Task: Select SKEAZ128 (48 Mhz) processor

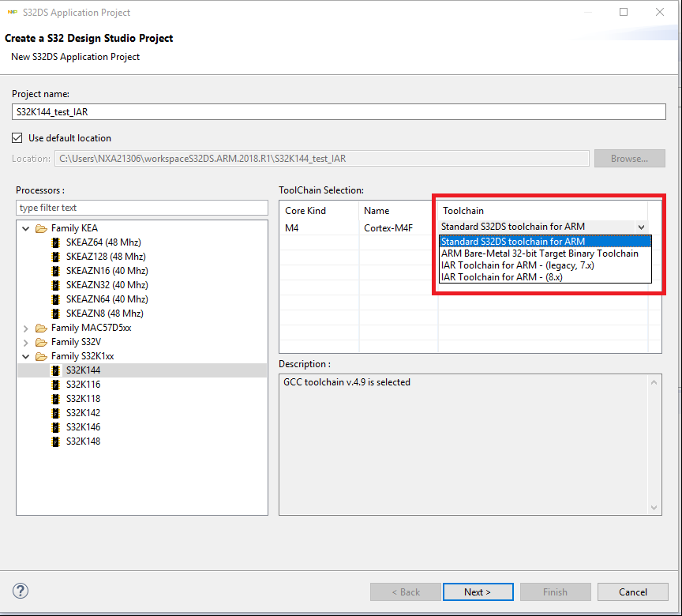Action: [106, 257]
